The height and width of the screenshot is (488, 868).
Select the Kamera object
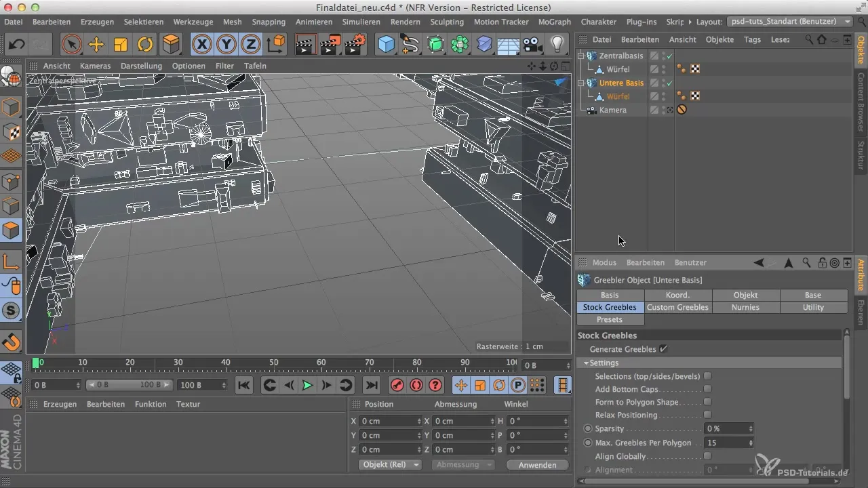(613, 110)
